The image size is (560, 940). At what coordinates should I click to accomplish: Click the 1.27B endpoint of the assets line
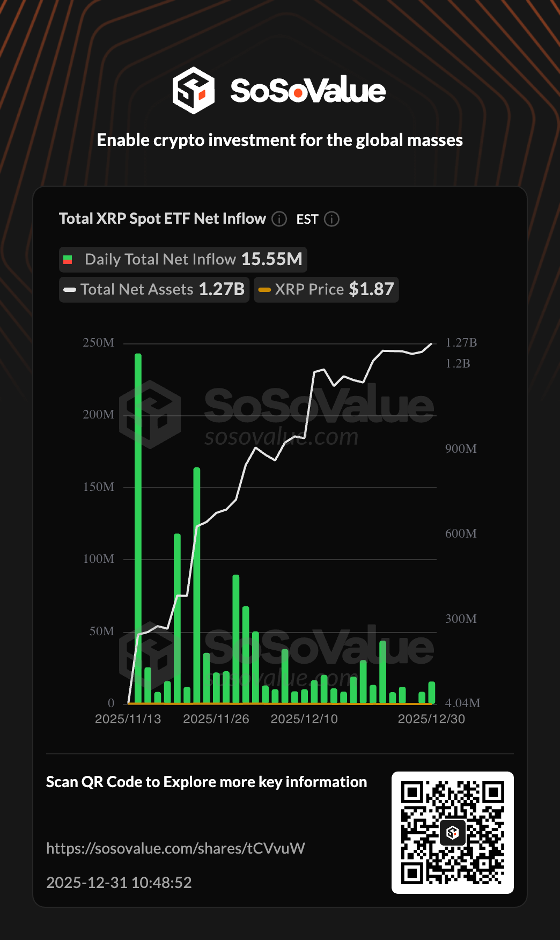[x=432, y=343]
